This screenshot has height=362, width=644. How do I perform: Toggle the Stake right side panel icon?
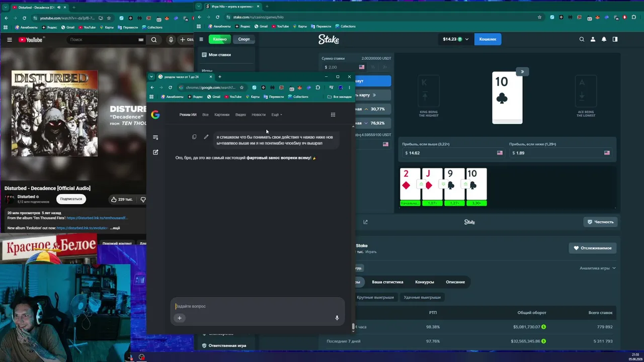[615, 39]
